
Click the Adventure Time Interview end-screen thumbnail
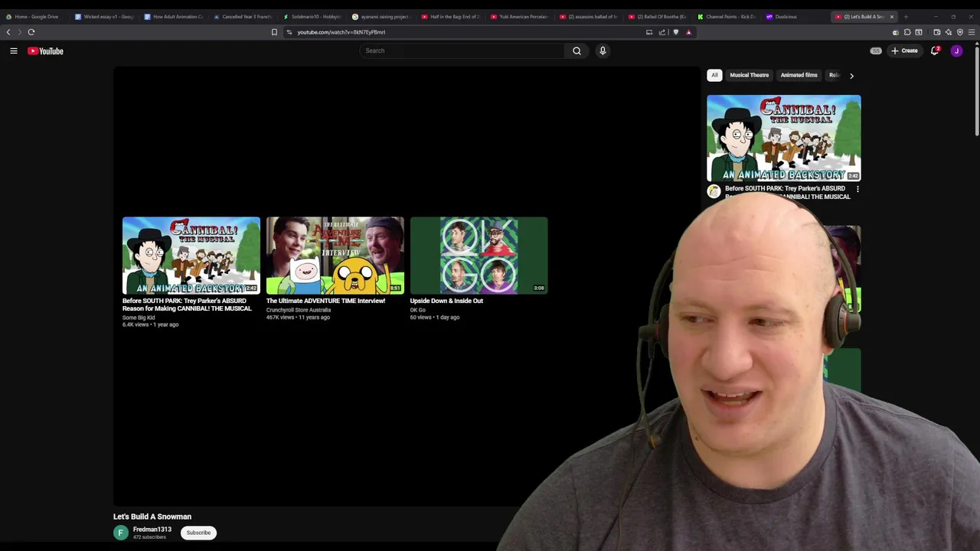click(x=335, y=256)
